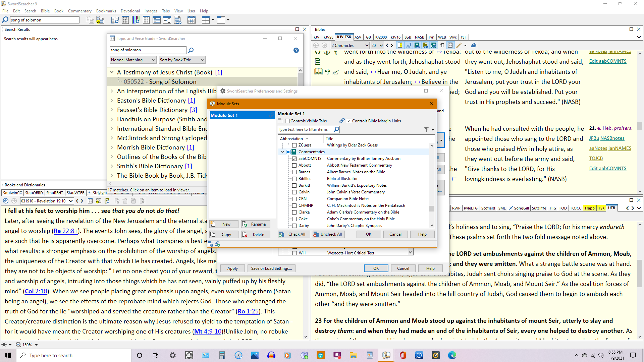Open the library books search icon
Screen dimensions: 644x362
pyautogui.click(x=136, y=20)
